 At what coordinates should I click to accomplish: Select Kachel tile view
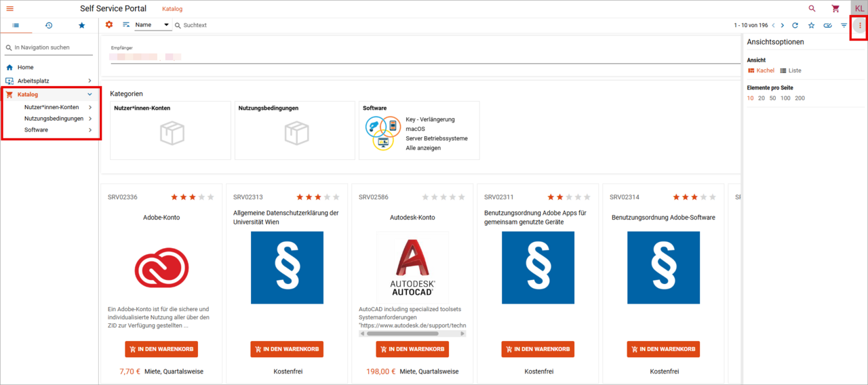click(x=761, y=70)
